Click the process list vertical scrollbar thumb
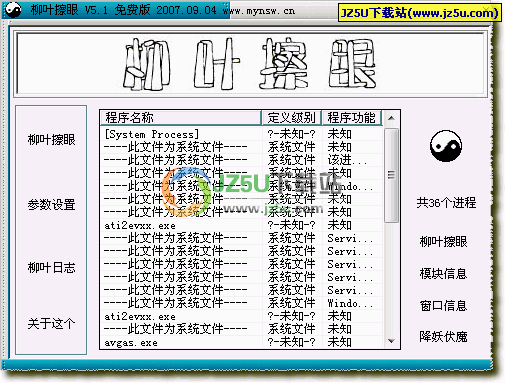 (391, 175)
